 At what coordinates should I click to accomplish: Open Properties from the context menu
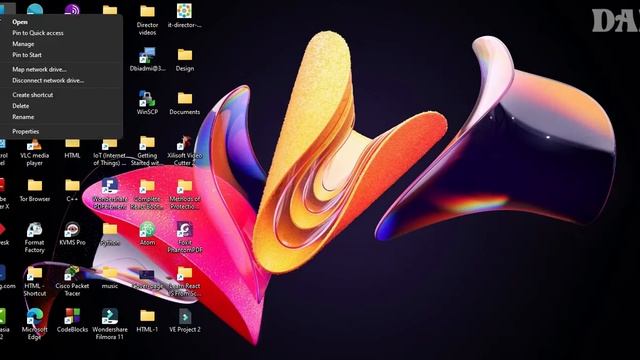coord(26,131)
